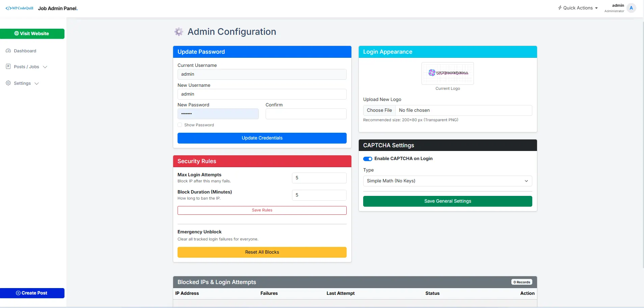Tick the Show Password checkbox

[x=180, y=125]
